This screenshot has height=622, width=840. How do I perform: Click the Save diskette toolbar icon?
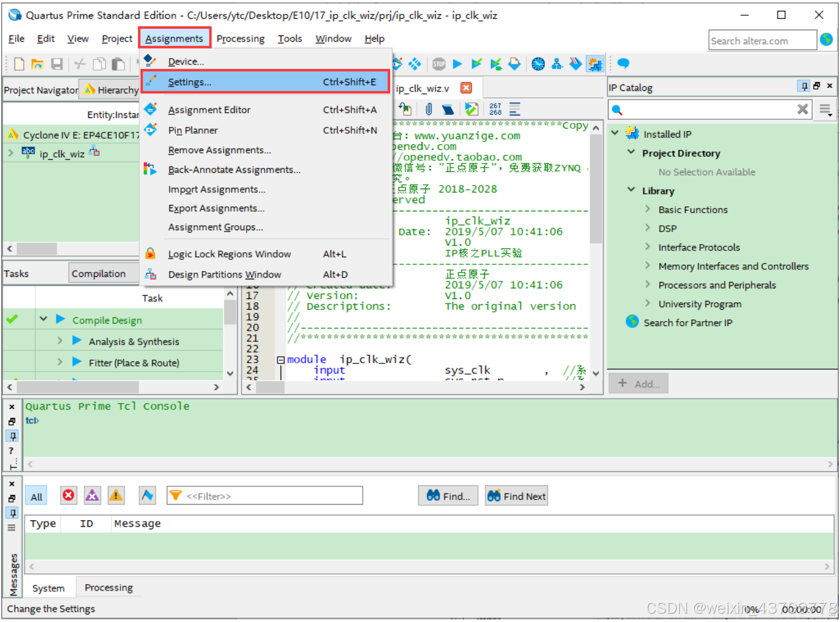click(57, 64)
